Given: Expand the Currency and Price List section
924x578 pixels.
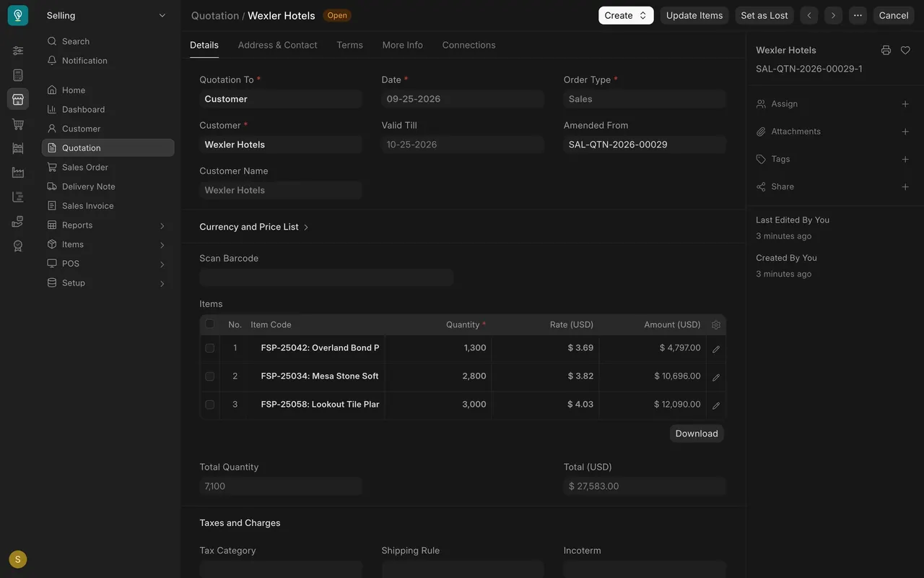Looking at the screenshot, I should pos(254,227).
